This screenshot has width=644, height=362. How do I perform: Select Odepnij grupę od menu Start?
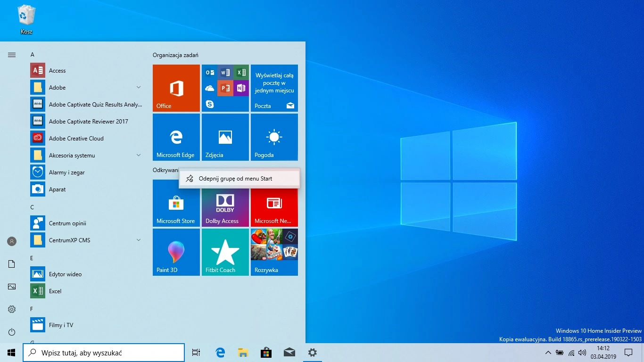235,179
